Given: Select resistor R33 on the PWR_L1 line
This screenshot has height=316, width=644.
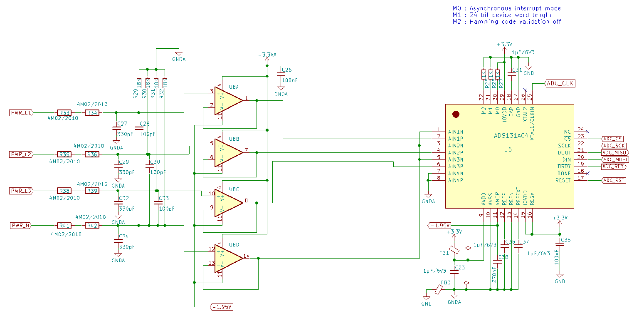Looking at the screenshot, I should [64, 112].
